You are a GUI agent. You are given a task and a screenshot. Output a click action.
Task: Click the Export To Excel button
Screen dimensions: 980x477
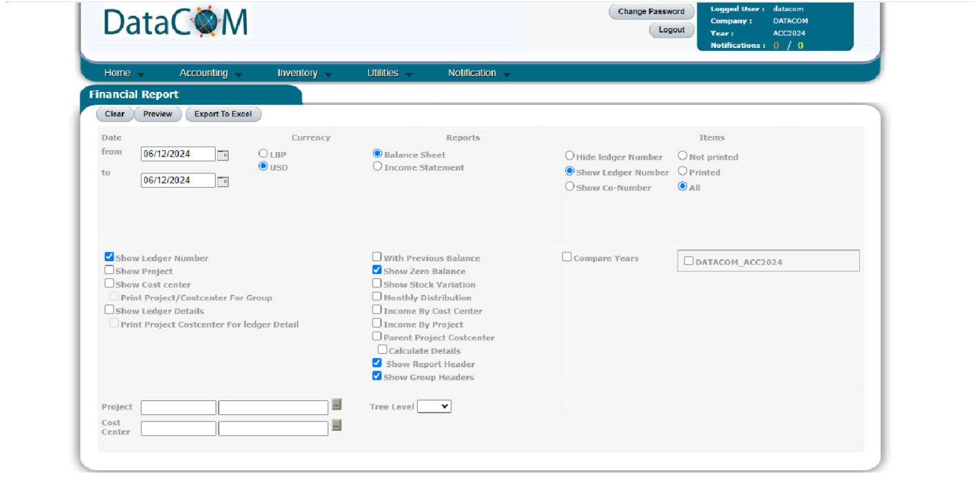[223, 114]
